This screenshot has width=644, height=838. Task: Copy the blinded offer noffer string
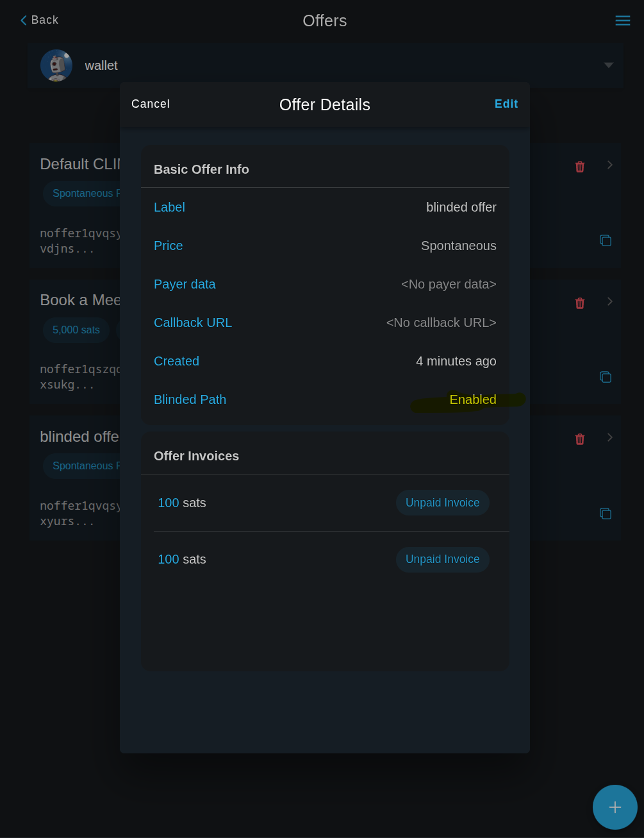coord(606,514)
